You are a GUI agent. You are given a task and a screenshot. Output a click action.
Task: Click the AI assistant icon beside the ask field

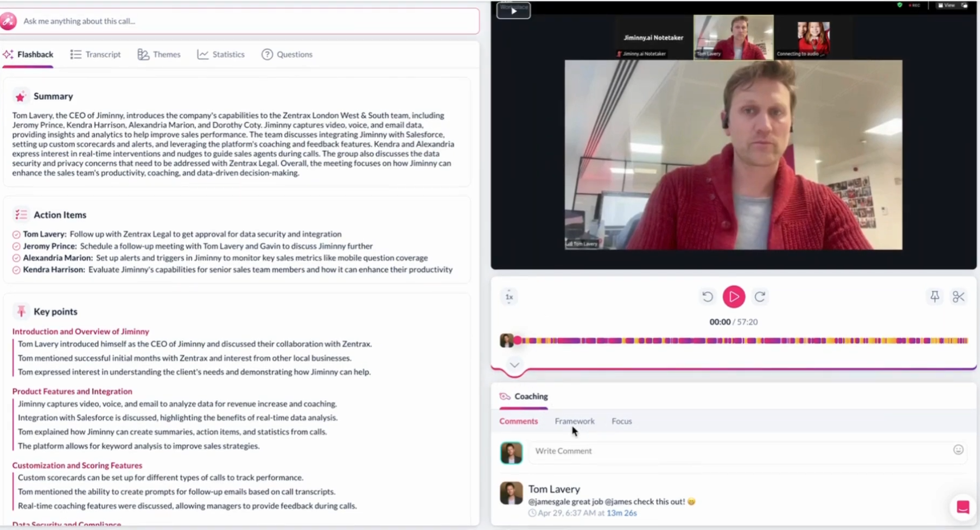click(x=9, y=21)
